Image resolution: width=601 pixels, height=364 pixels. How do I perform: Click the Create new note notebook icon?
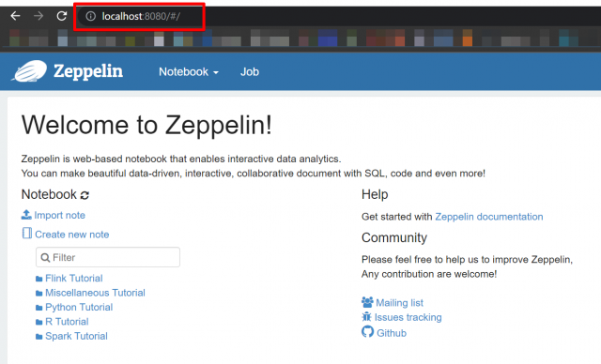click(27, 233)
